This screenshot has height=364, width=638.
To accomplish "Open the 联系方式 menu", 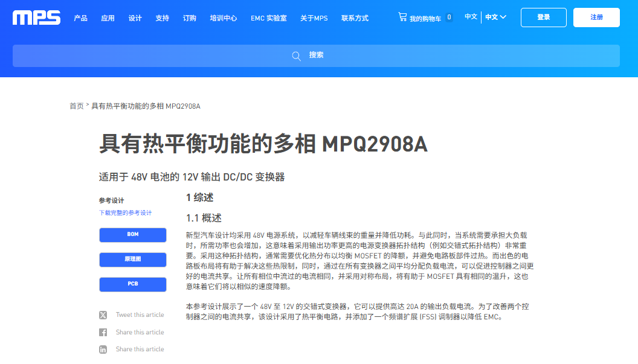I will pyautogui.click(x=355, y=18).
